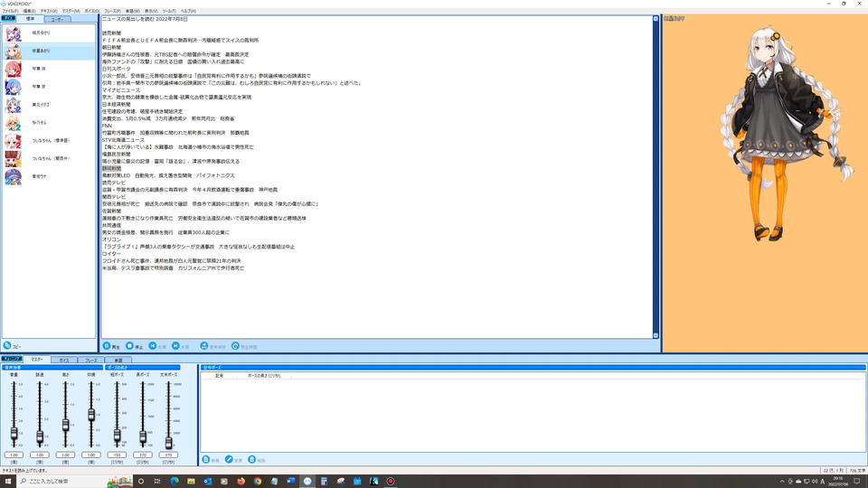The image size is (868, 488).
Task: Click the コピー copy voice icon
Action: (7, 345)
